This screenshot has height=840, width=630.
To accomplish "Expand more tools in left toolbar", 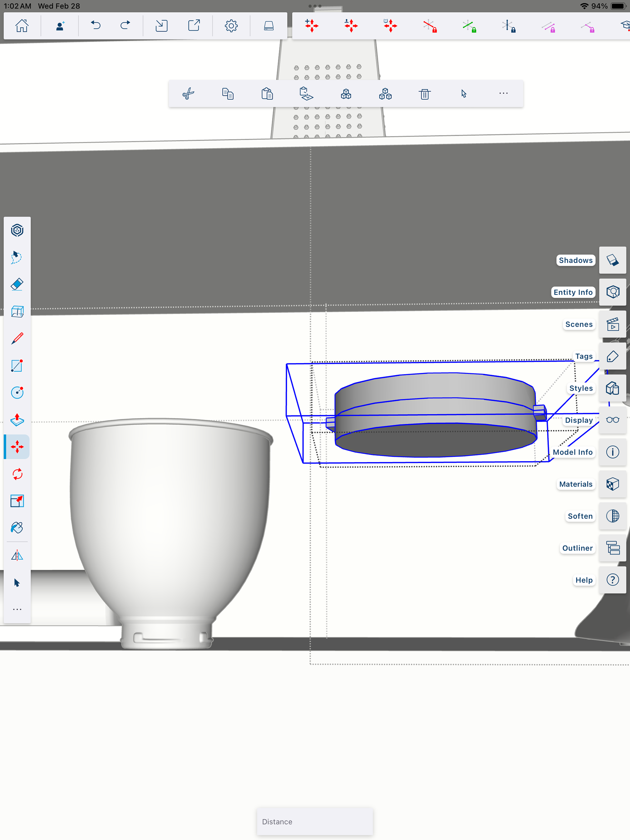I will point(17,609).
